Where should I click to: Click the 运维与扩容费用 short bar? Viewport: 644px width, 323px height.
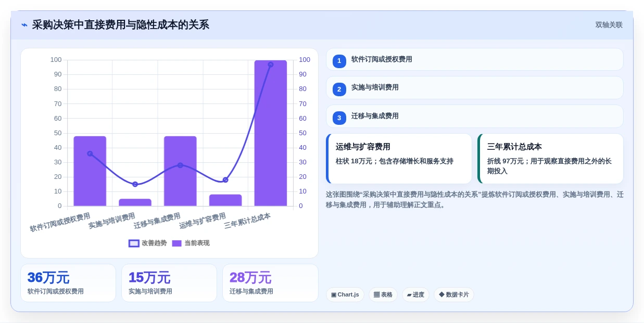(225, 200)
